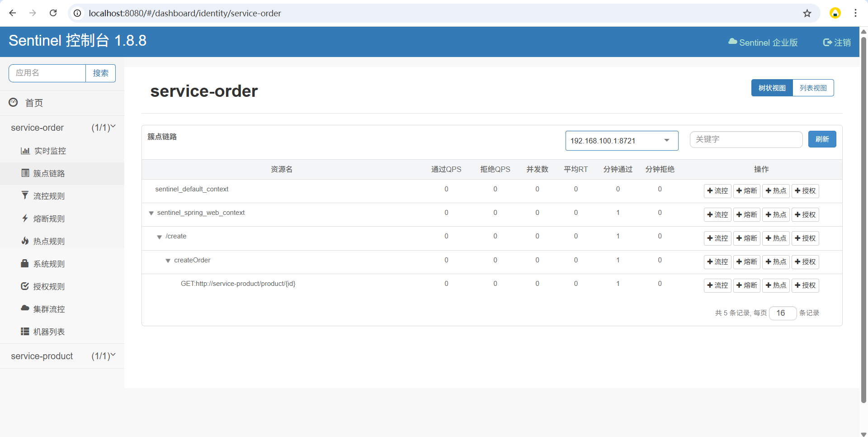Click the 热点规则 flame icon
This screenshot has width=868, height=437.
(x=25, y=241)
